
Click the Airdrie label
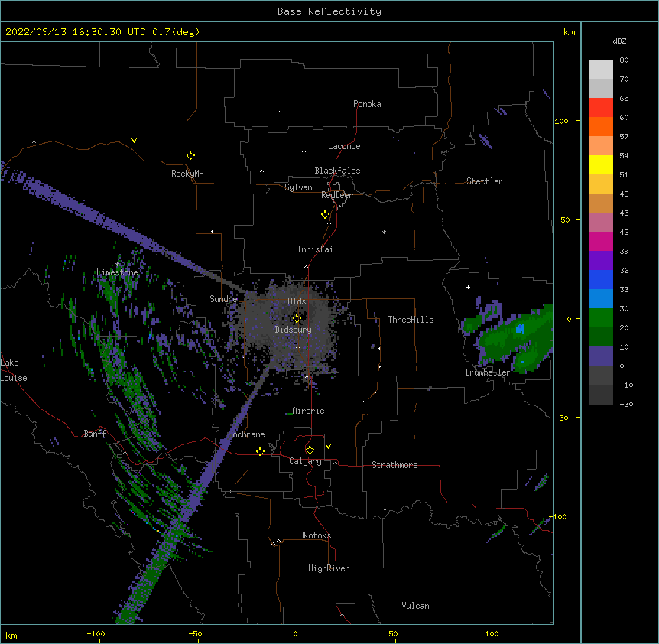click(309, 411)
